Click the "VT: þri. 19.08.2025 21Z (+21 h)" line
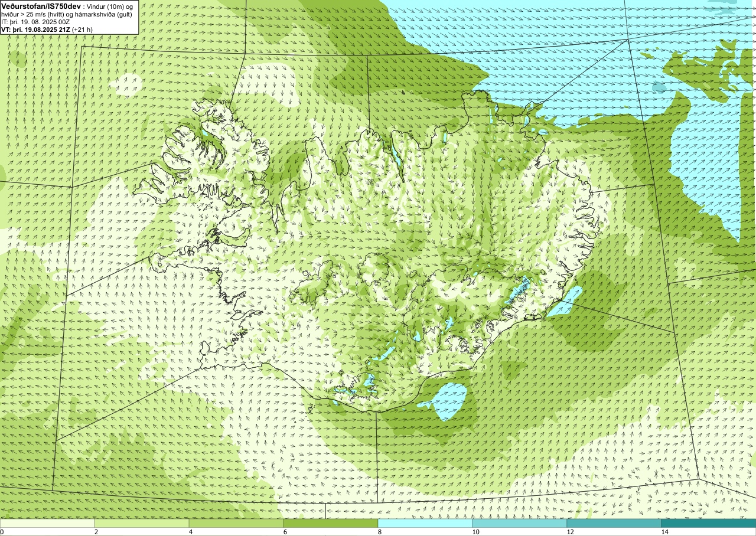 click(47, 30)
